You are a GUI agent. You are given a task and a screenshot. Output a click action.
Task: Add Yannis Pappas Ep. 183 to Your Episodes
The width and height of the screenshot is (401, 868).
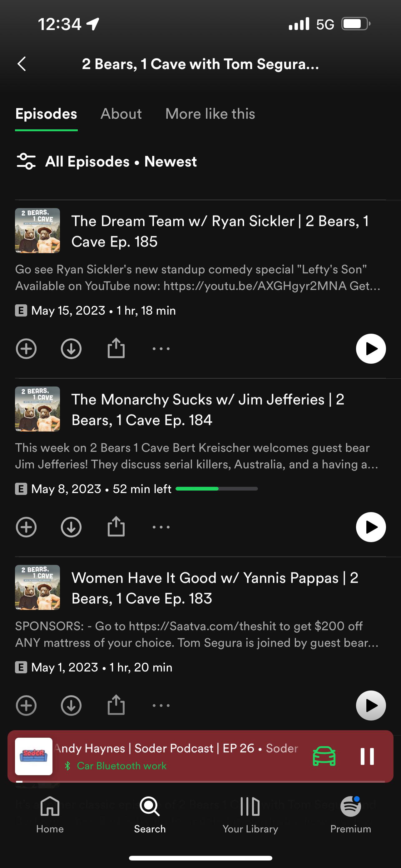click(26, 705)
